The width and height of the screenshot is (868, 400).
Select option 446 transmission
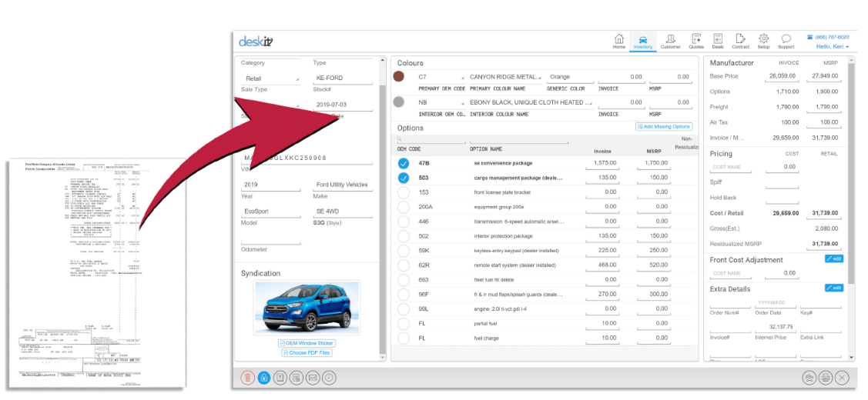coord(404,222)
